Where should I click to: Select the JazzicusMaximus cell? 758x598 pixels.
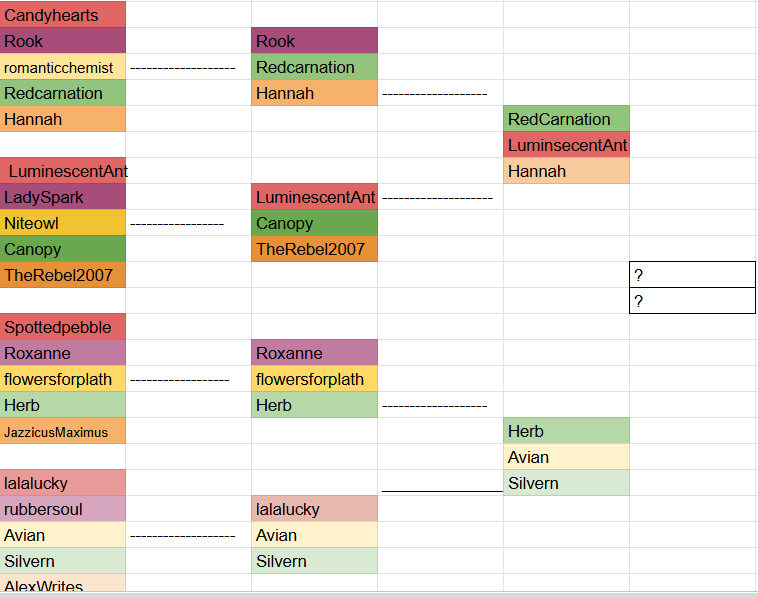(63, 431)
